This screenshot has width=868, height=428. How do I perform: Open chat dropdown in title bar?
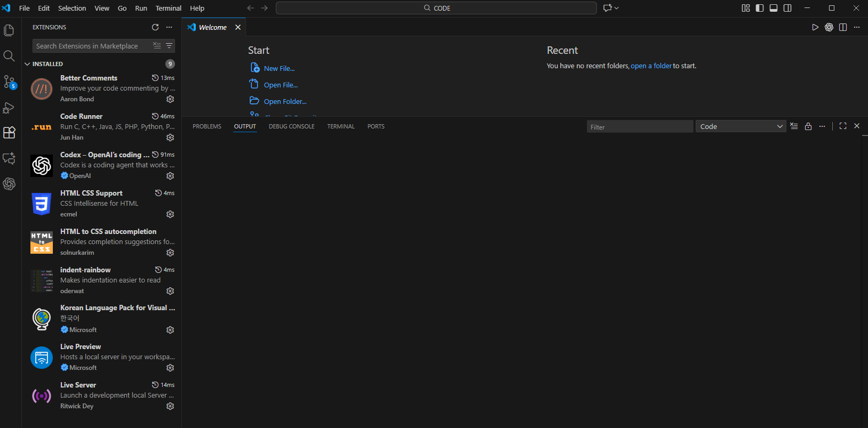click(617, 8)
